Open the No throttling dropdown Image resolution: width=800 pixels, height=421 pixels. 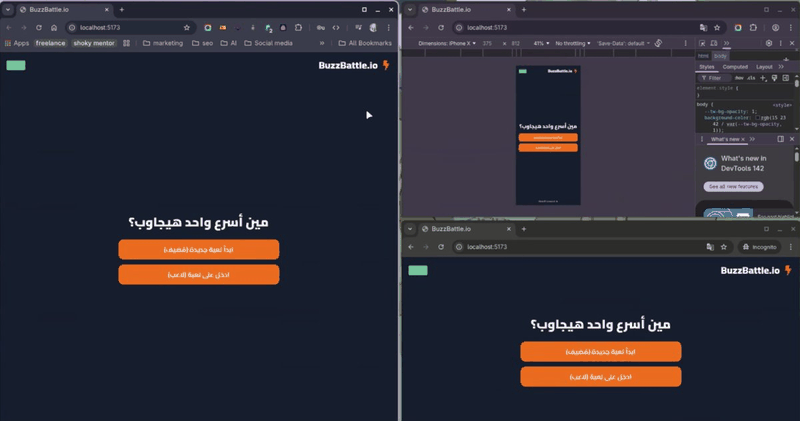(572, 43)
